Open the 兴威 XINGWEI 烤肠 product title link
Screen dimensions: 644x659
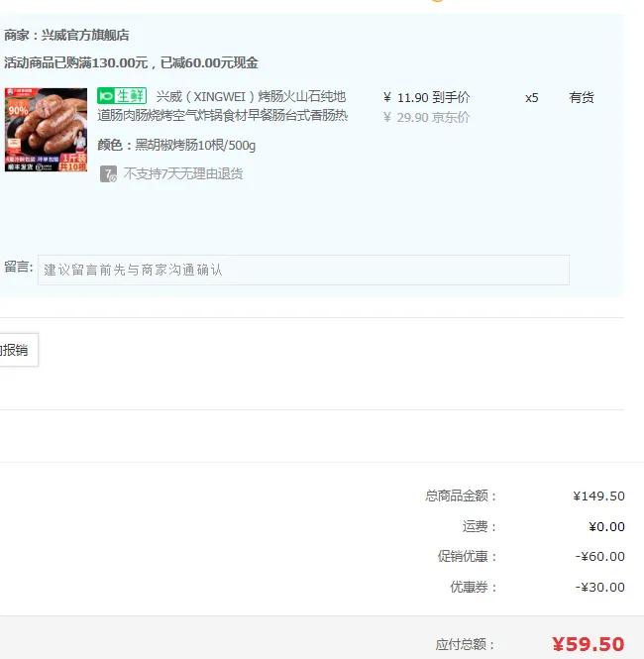click(222, 105)
